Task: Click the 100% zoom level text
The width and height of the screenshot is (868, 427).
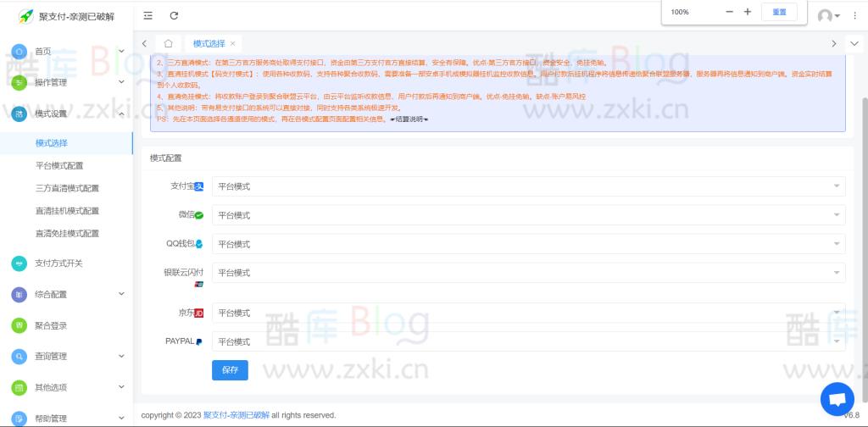Action: [680, 12]
